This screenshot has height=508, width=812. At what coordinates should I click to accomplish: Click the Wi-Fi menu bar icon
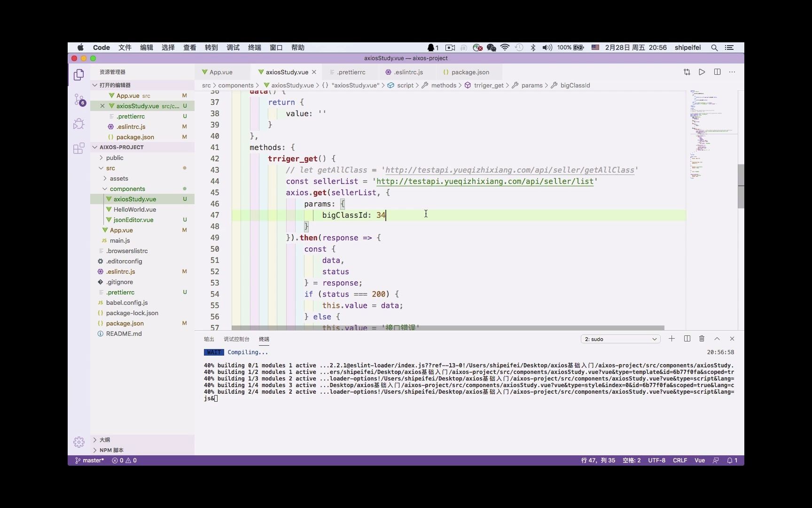(x=505, y=48)
